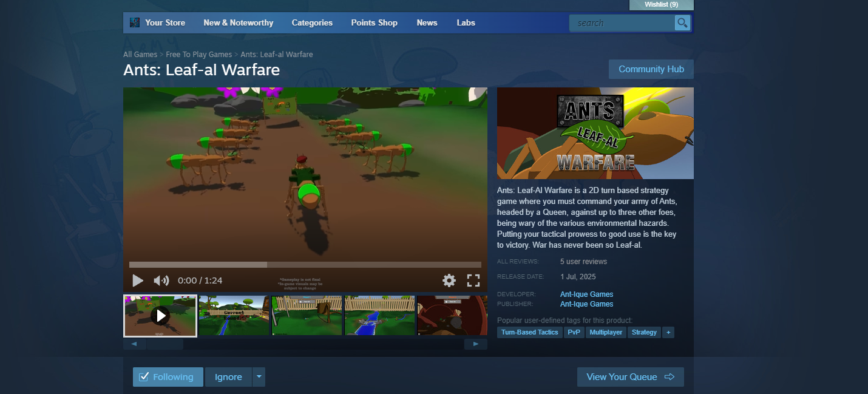Open the Ant-Ique Games developer link
Screen dimensions: 868x394
(x=586, y=294)
